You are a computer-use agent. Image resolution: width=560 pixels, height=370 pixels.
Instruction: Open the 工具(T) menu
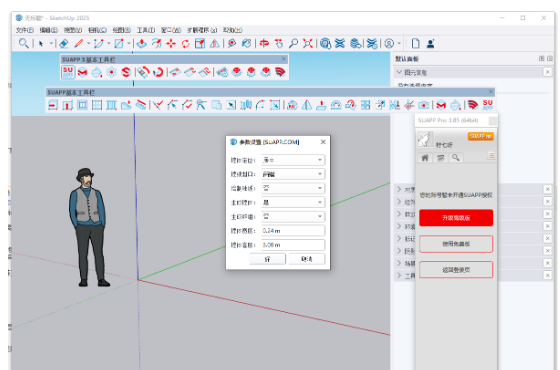click(146, 30)
